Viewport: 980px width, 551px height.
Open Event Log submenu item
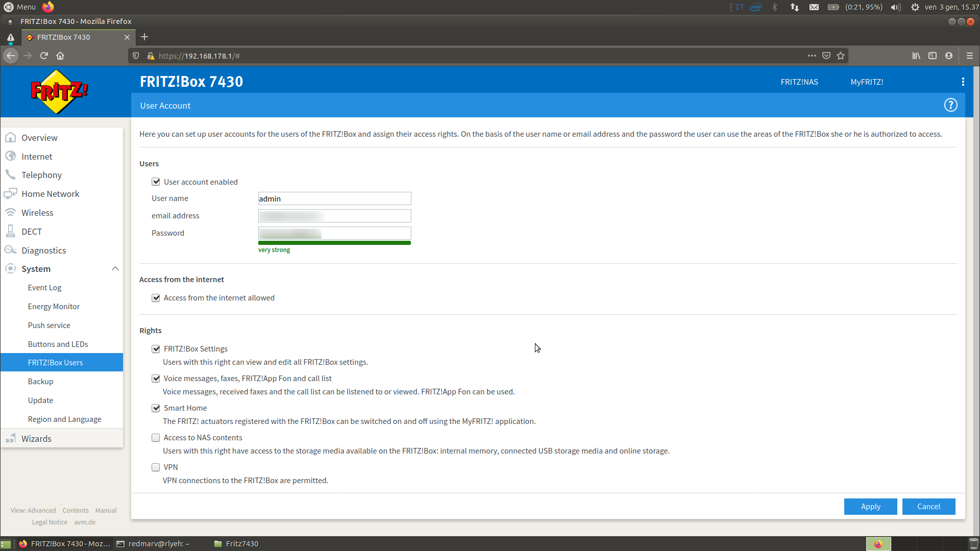pyautogui.click(x=62, y=288)
